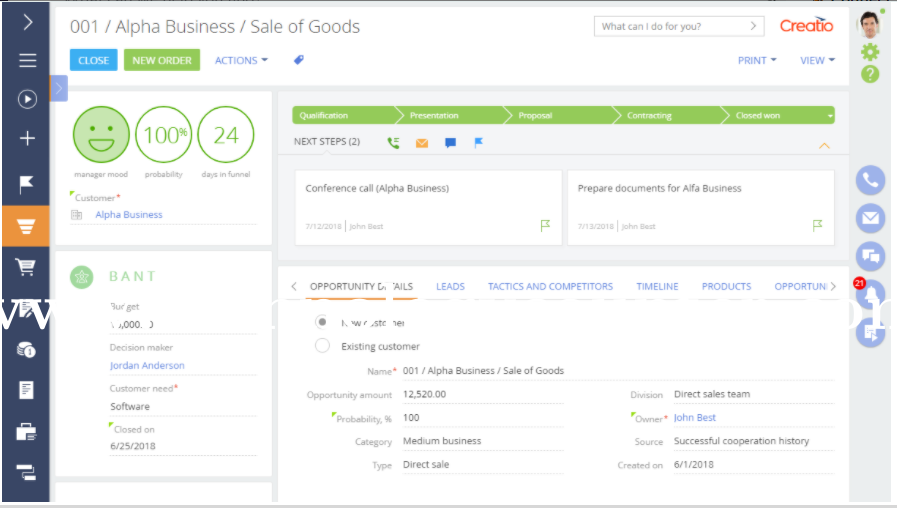Screen dimensions: 897x508
Task: Open the green help question mark
Action: (x=870, y=74)
